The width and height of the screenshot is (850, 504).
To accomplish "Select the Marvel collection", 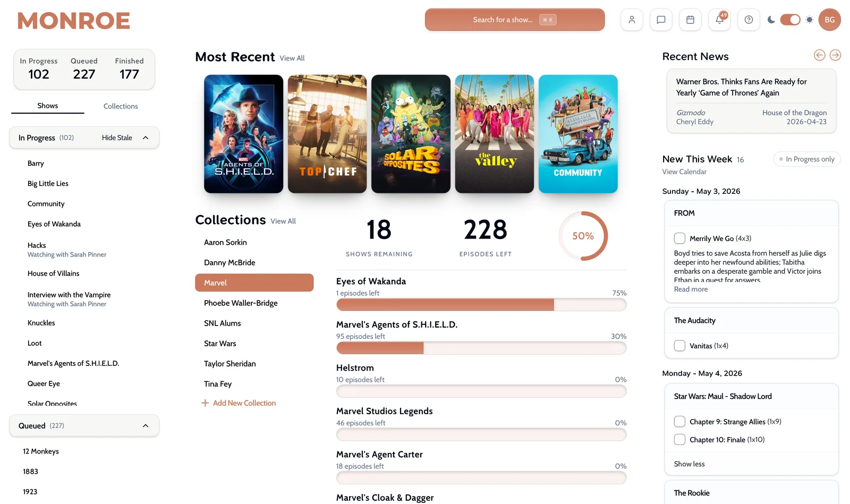I will pyautogui.click(x=254, y=283).
